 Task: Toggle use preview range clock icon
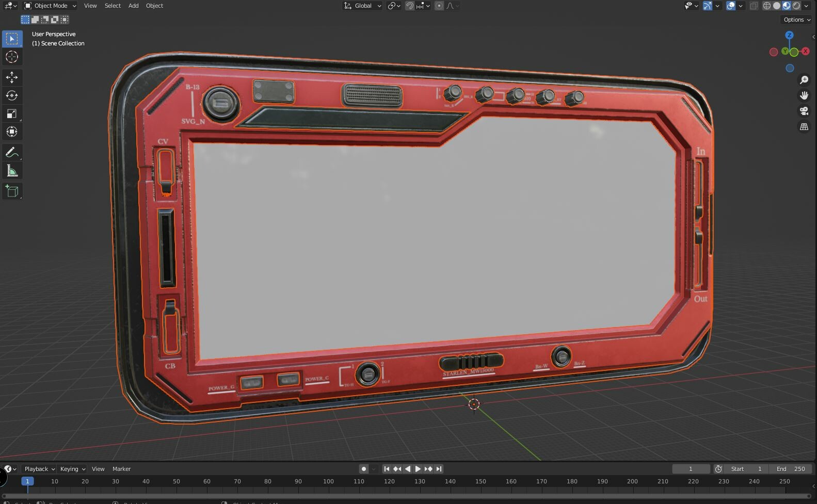(x=718, y=469)
